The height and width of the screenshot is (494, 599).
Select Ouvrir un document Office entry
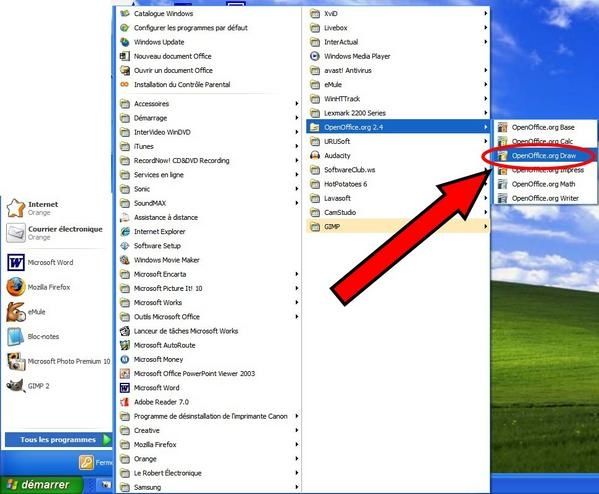coord(173,70)
